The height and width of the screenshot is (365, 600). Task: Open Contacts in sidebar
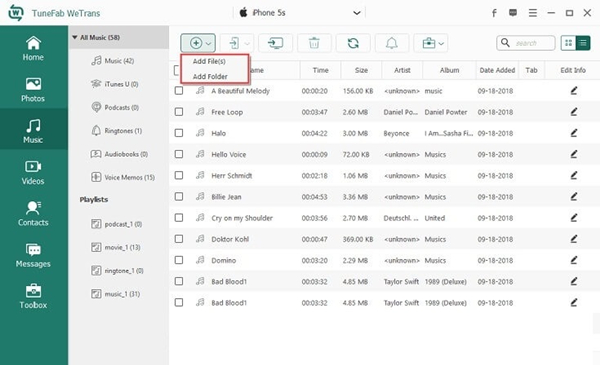click(x=33, y=214)
